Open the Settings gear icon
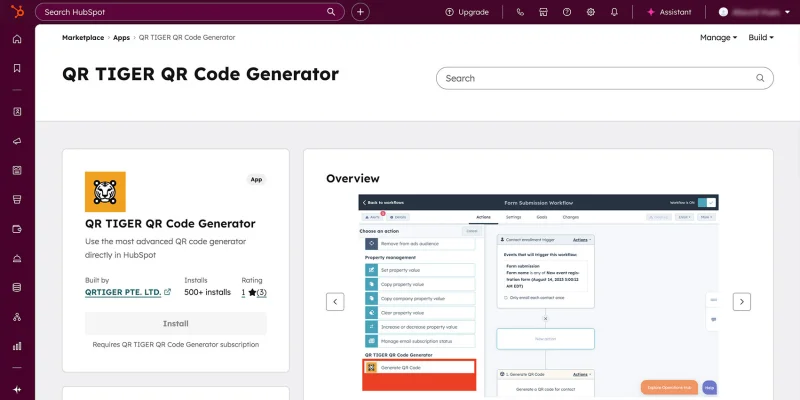The width and height of the screenshot is (800, 400). 591,12
